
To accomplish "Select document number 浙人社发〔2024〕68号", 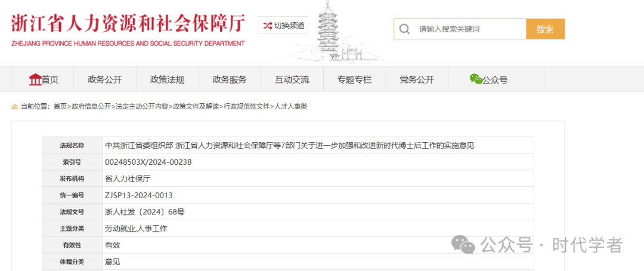I will click(x=145, y=212).
